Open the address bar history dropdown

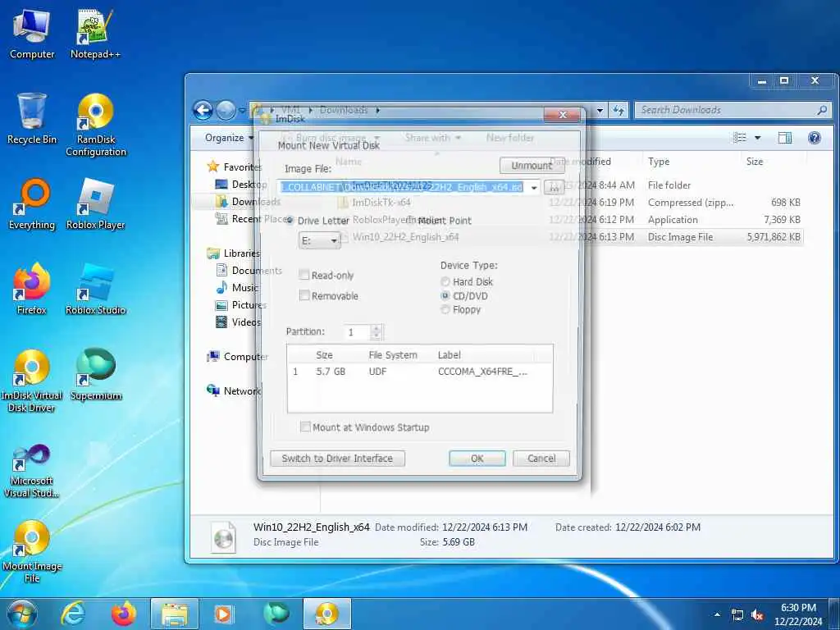600,111
